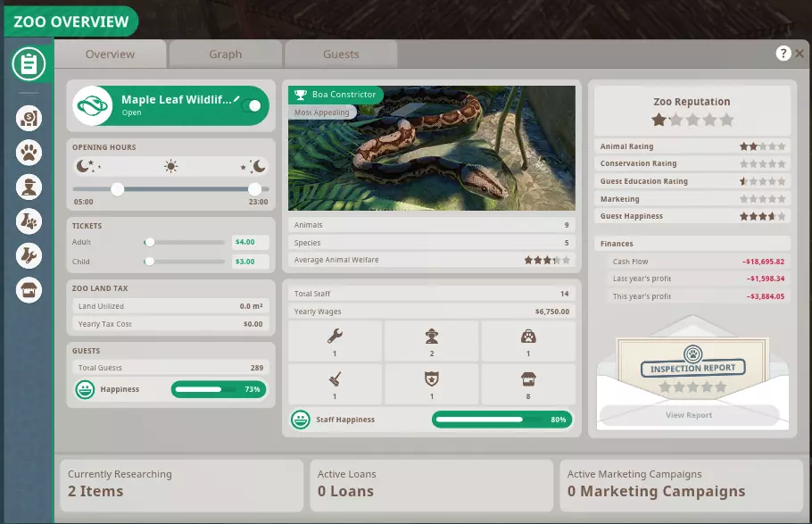The width and height of the screenshot is (812, 524).
Task: Click the Yearly Wages $6,750.00 row
Action: 431,312
